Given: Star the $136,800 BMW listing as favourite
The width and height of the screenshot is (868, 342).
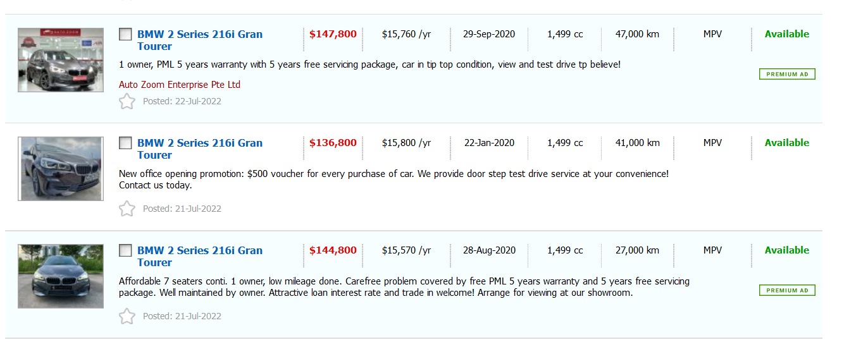Looking at the screenshot, I should 127,209.
